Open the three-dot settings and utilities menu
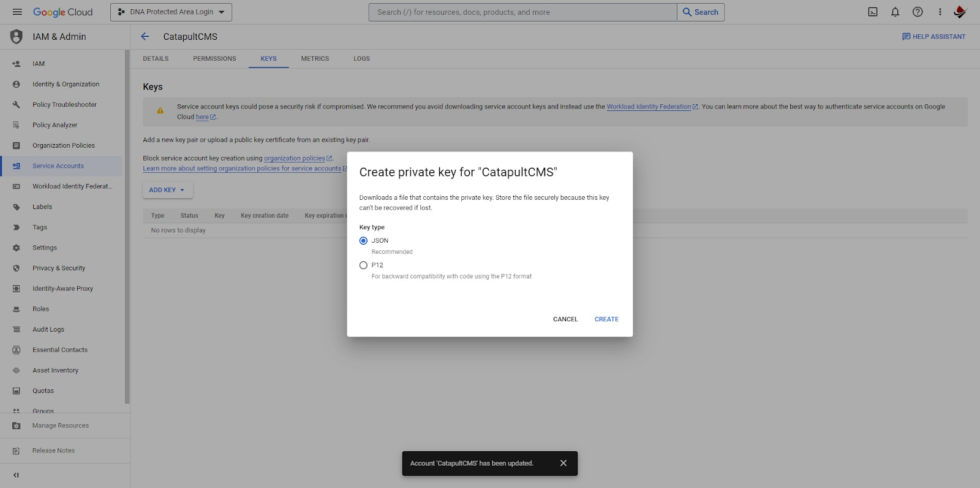Viewport: 980px width, 488px height. coord(940,12)
